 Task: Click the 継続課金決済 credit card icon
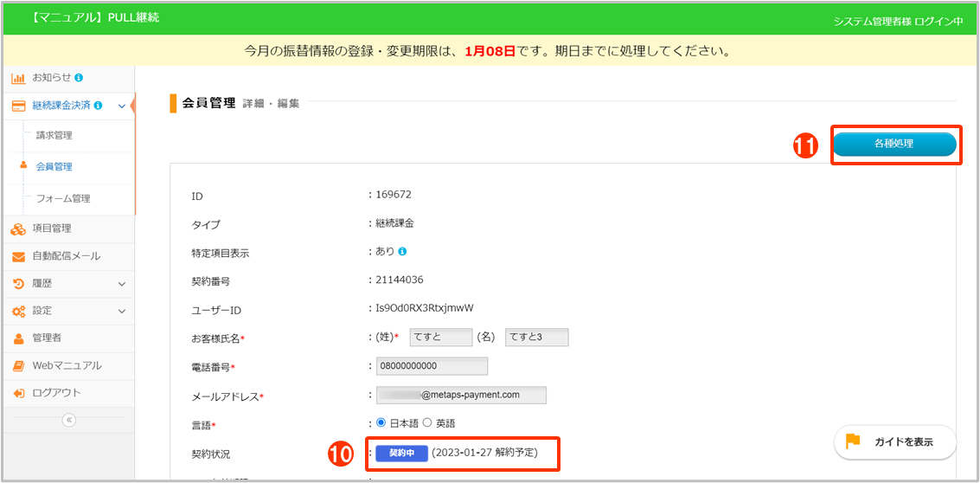click(x=18, y=106)
